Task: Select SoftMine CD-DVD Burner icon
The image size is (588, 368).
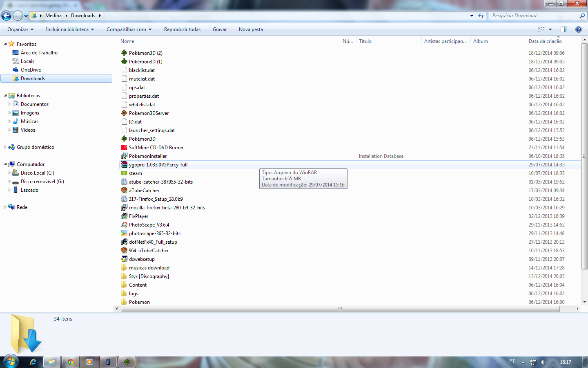Action: [124, 147]
